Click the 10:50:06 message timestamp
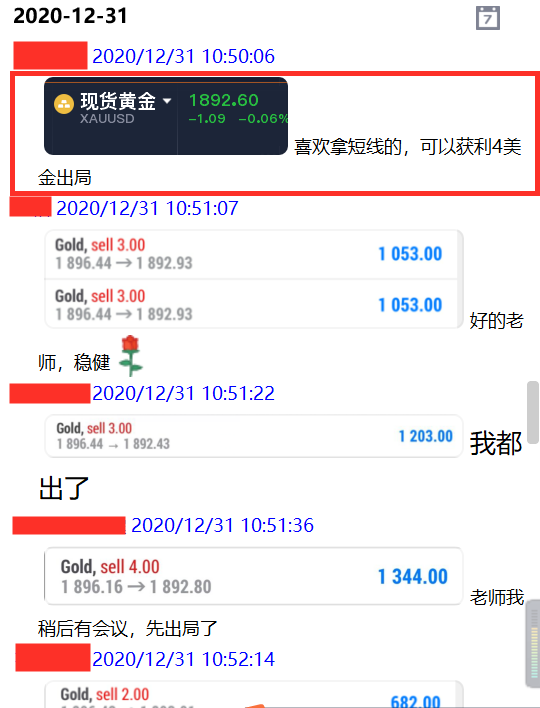Viewport: 540px width, 708px height. 183,56
